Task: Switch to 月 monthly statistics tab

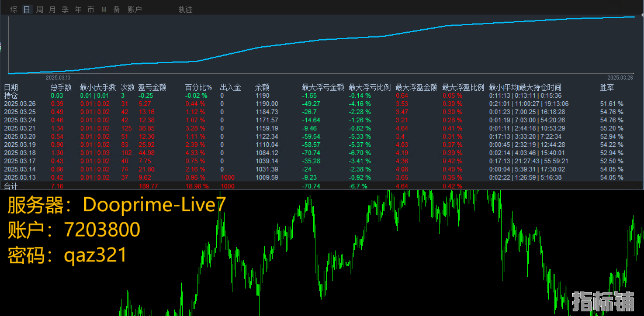Action: (x=52, y=10)
